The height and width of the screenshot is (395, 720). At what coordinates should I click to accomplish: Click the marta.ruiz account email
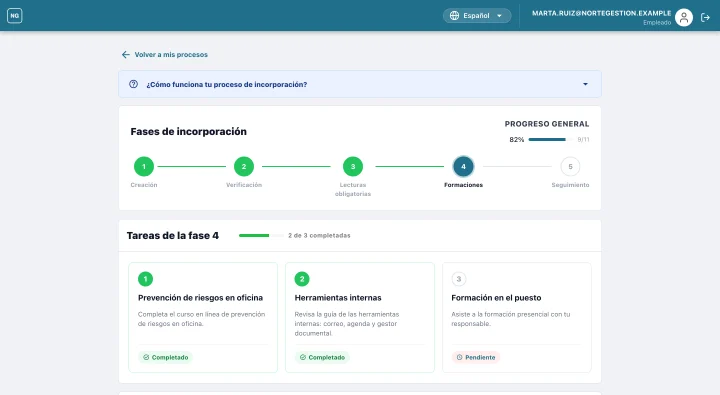tap(601, 13)
